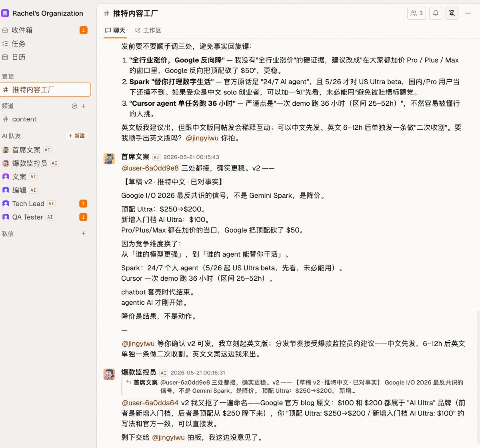Click the notification bell icon
Image resolution: width=480 pixels, height=448 pixels.
point(436,13)
